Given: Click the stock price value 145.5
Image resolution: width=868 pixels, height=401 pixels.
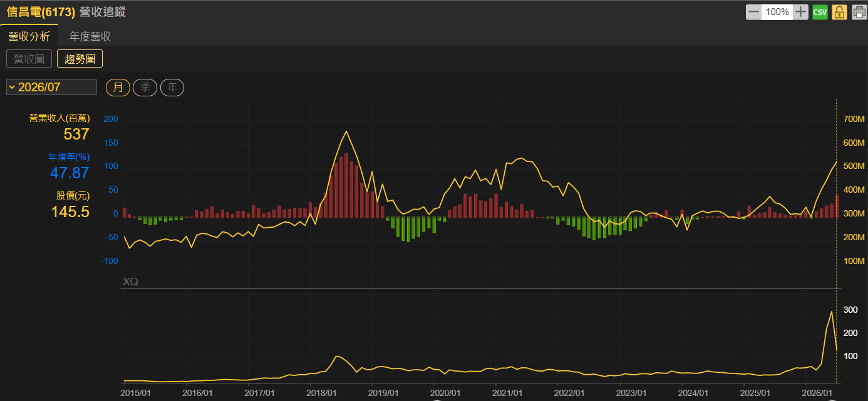Looking at the screenshot, I should (x=70, y=211).
